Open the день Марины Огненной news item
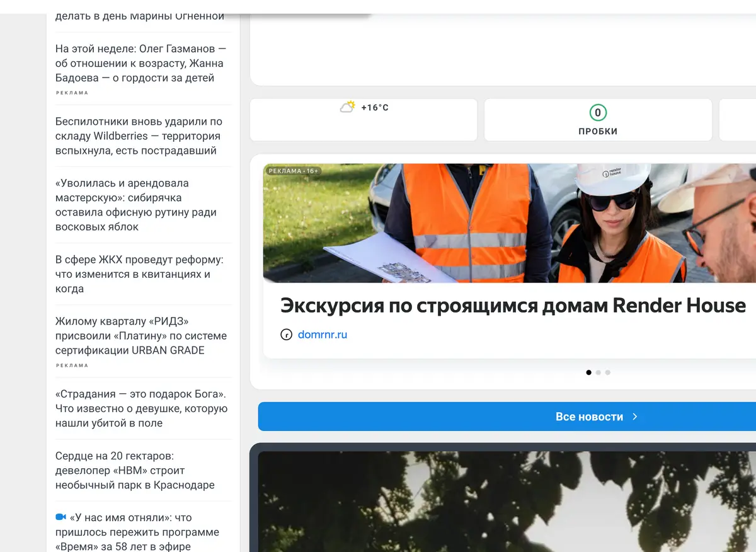Viewport: 756px width, 552px height. (x=140, y=16)
